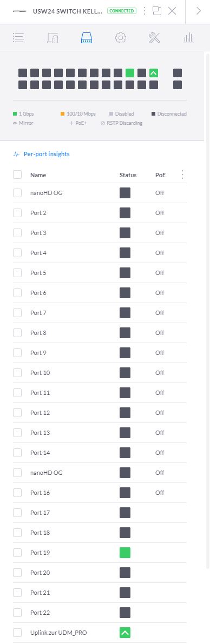The width and height of the screenshot is (210, 644).
Task: Sort the table by Status column header
Action: click(x=128, y=175)
